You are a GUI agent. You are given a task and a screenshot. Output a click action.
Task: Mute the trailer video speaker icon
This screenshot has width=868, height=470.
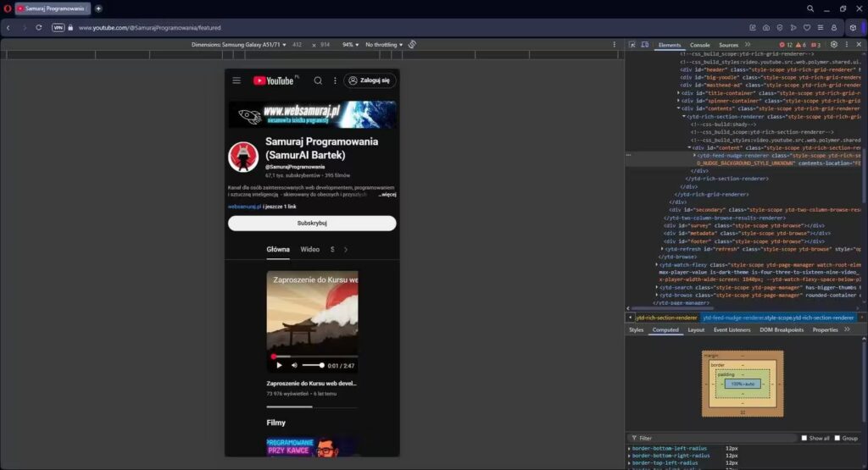(x=294, y=366)
